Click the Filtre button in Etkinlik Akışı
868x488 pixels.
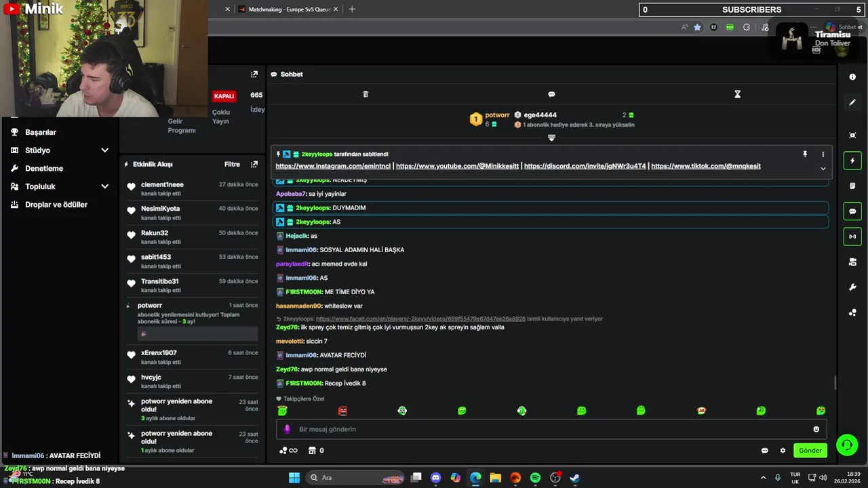232,164
